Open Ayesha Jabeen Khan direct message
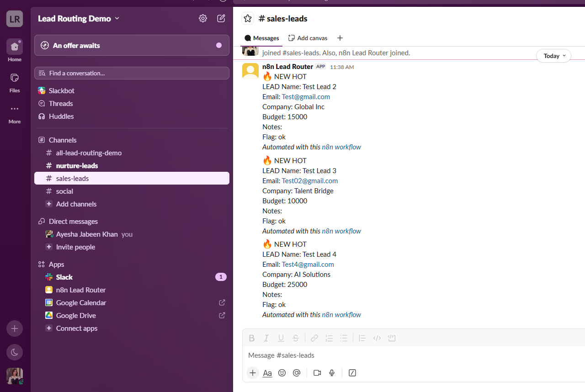This screenshot has height=392, width=585. click(132, 234)
